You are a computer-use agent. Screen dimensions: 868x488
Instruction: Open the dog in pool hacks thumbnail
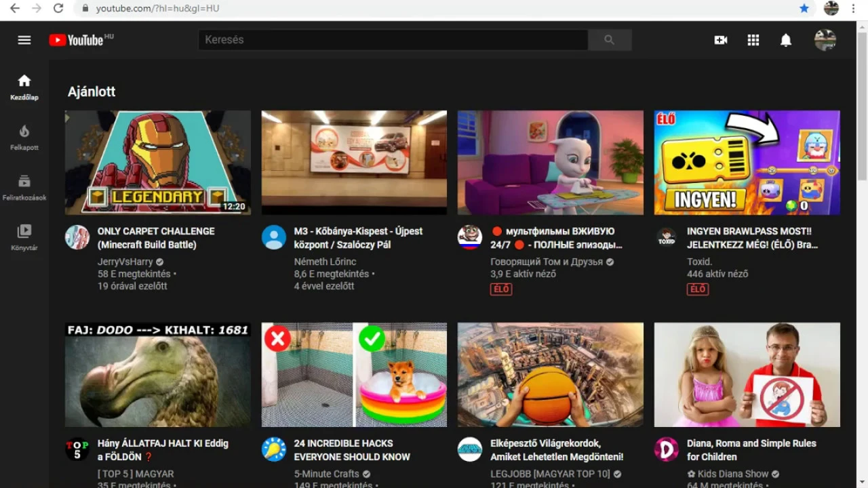(x=355, y=375)
